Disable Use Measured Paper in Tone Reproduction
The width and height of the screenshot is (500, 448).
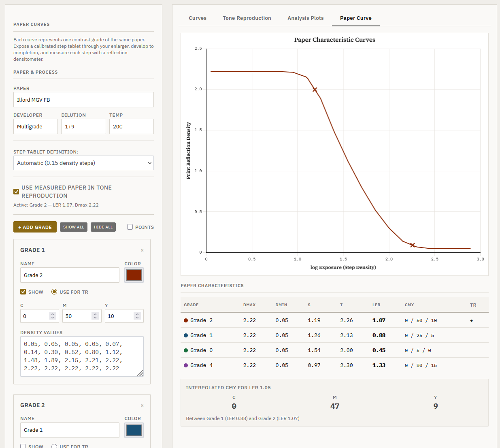coord(16,192)
